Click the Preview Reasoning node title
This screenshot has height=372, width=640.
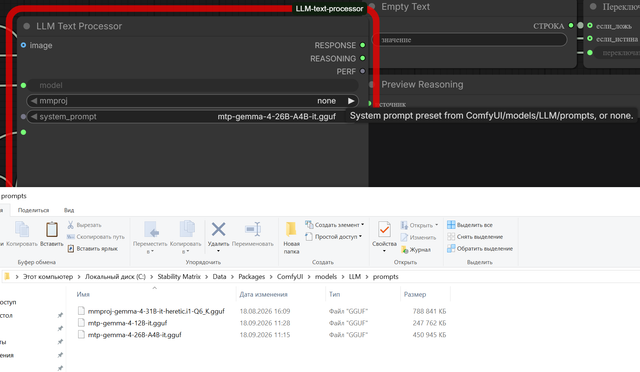pyautogui.click(x=422, y=85)
